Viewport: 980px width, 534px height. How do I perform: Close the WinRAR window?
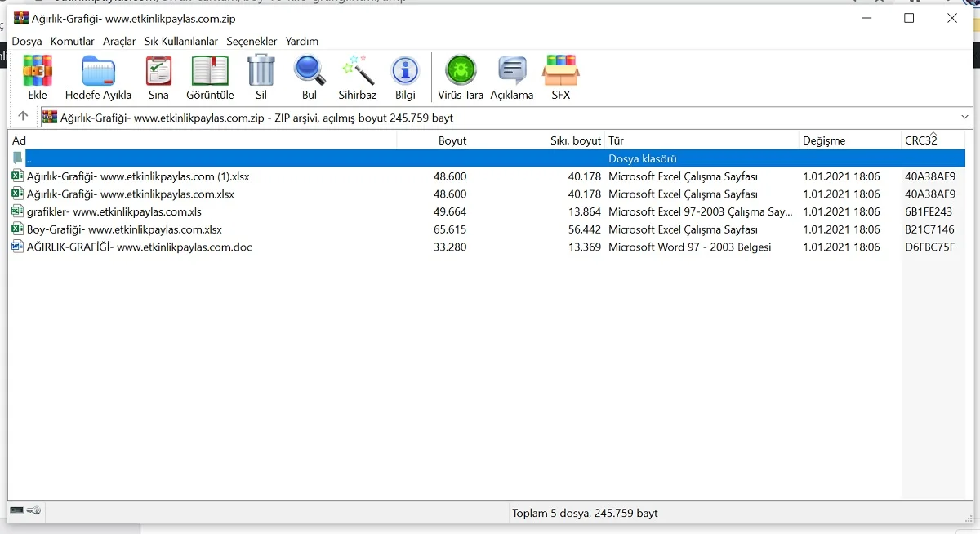click(x=952, y=18)
